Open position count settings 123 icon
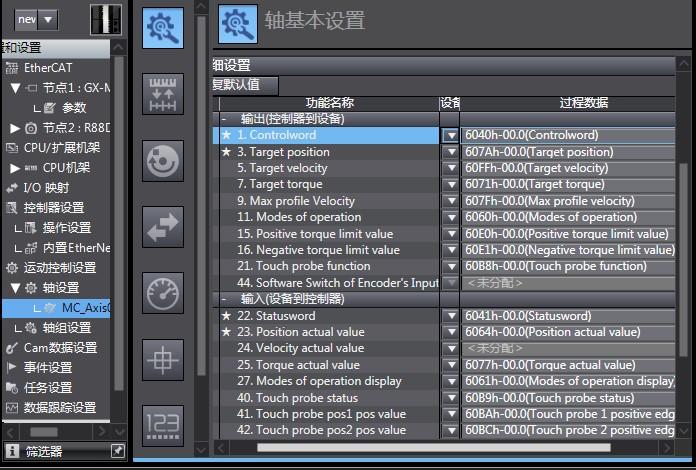The height and width of the screenshot is (470, 696). pos(163,426)
